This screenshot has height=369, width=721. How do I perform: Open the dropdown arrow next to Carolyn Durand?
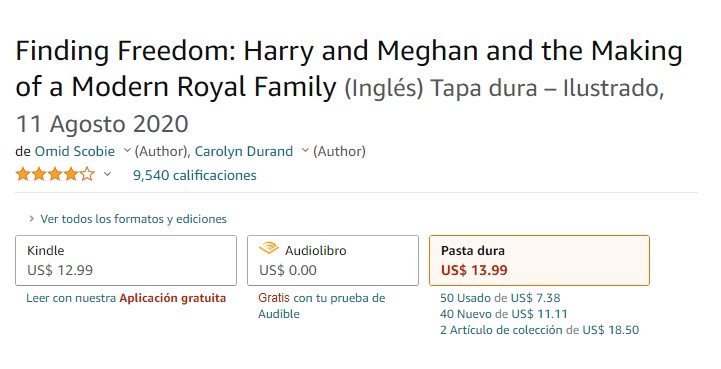(x=304, y=150)
